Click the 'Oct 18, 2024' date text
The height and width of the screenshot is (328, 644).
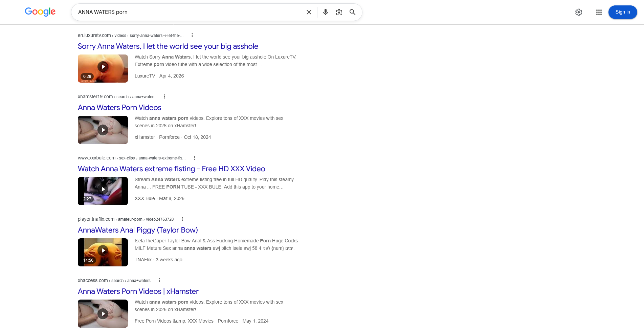coord(197,137)
